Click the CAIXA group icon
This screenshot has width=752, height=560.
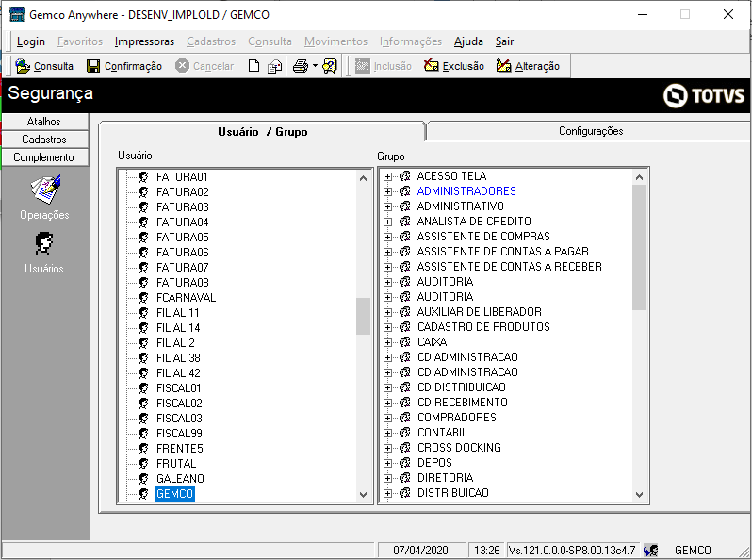pos(405,341)
